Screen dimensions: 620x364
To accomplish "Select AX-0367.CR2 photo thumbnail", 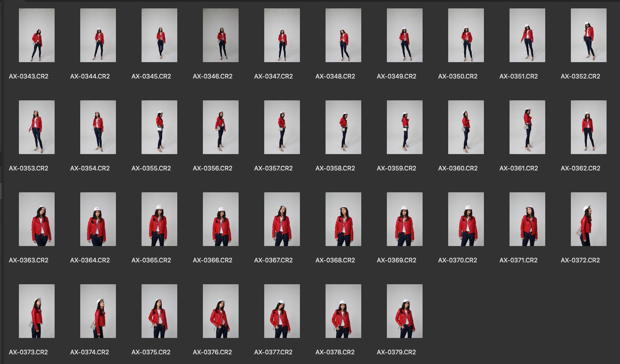I will [282, 219].
